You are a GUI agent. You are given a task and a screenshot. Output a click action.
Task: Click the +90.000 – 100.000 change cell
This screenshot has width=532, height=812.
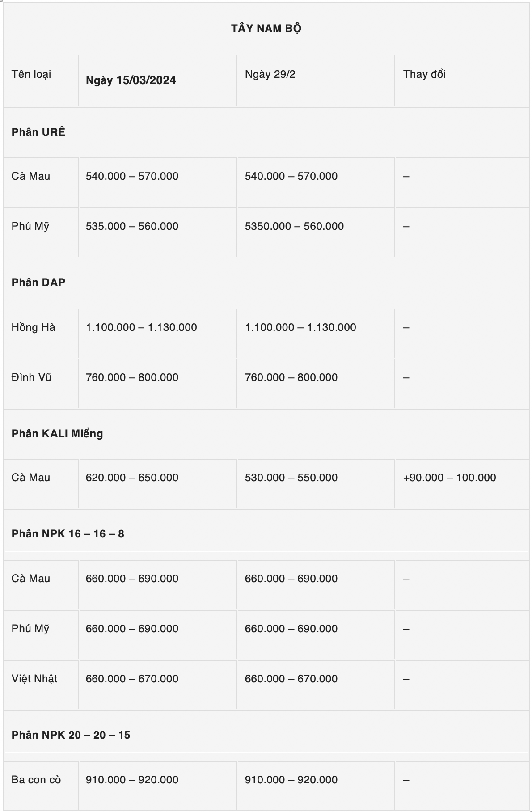click(449, 478)
